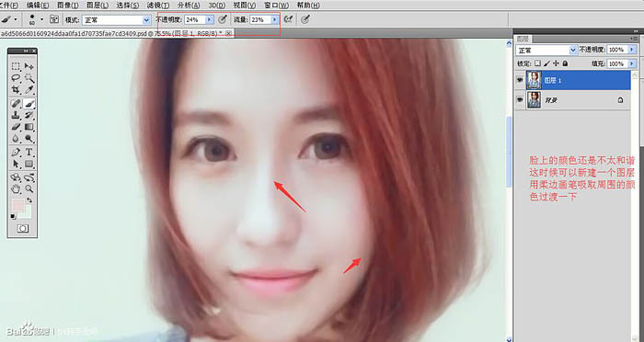Select the Move tool
The height and width of the screenshot is (342, 644).
pos(29,65)
